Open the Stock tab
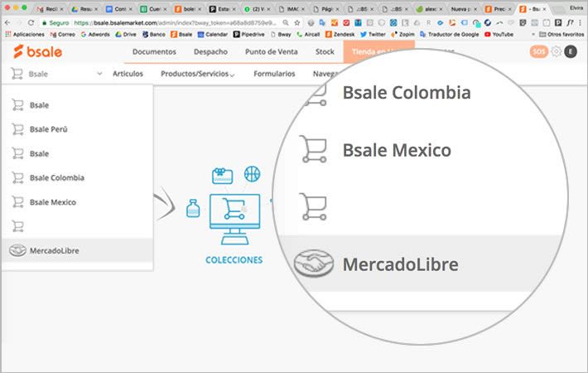The height and width of the screenshot is (373, 588). click(325, 51)
